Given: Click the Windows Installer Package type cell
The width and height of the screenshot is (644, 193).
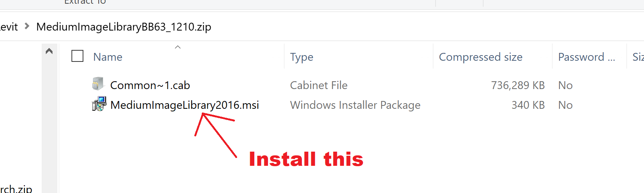Looking at the screenshot, I should coord(355,105).
